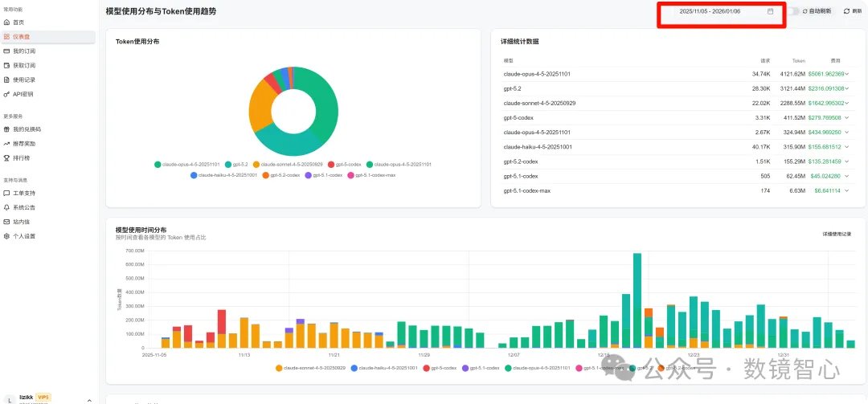The width and height of the screenshot is (868, 404).
Task: Toggle gpt-5.2 in donut chart legend
Action: (x=237, y=165)
